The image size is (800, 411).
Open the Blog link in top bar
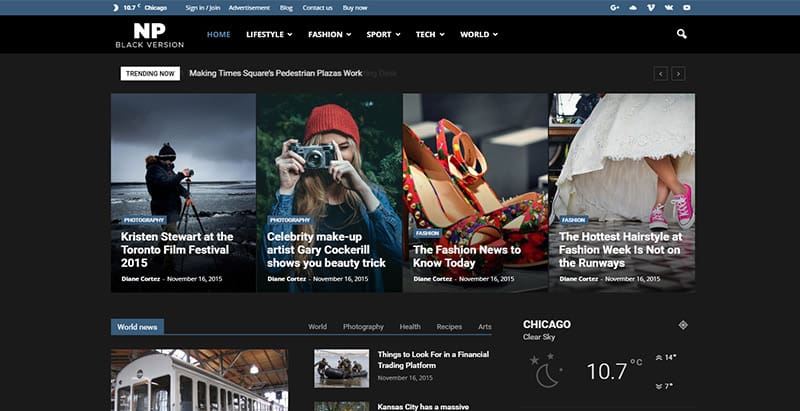pos(286,8)
